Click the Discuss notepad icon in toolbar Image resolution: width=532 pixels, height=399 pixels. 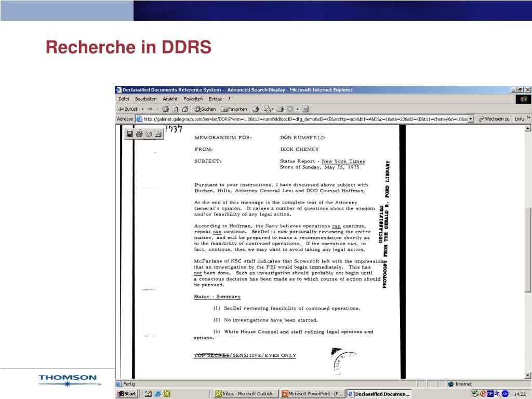305,109
